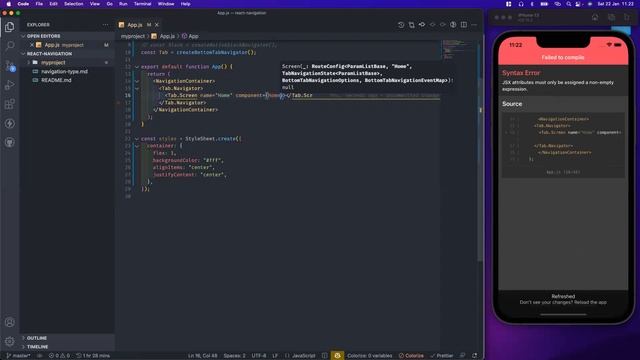Close App.js under Open Editors

point(32,45)
